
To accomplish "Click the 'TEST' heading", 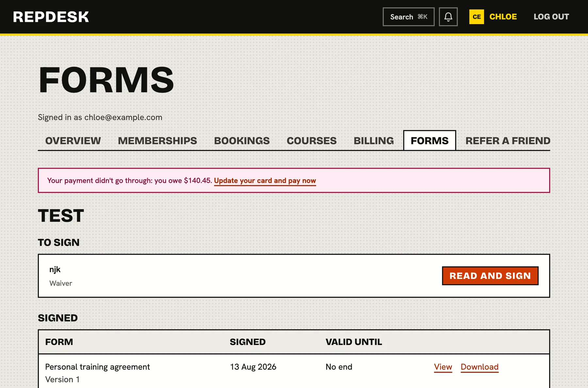I will [x=61, y=216].
